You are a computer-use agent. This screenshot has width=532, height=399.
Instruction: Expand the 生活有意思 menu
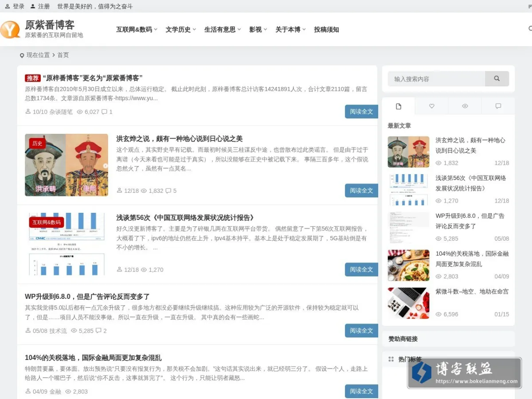click(223, 29)
